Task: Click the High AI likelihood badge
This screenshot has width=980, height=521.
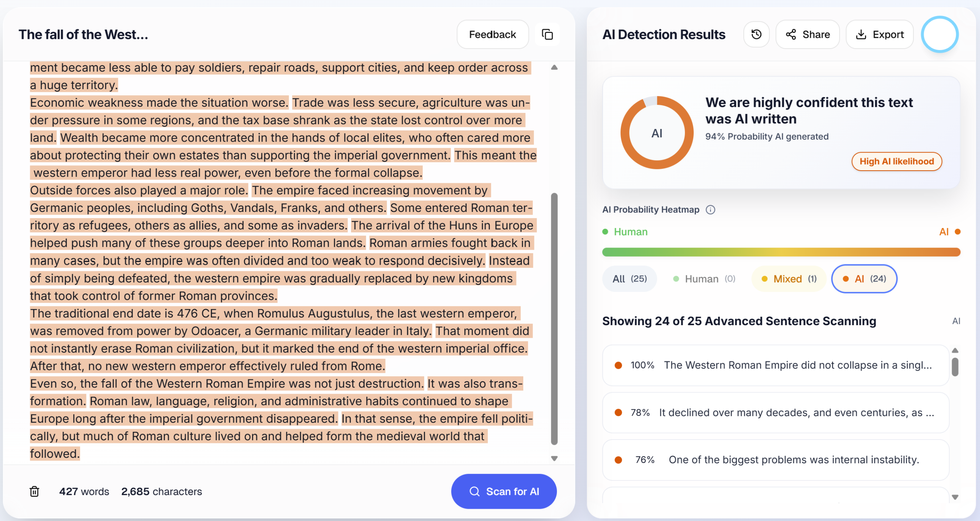Action: point(897,161)
